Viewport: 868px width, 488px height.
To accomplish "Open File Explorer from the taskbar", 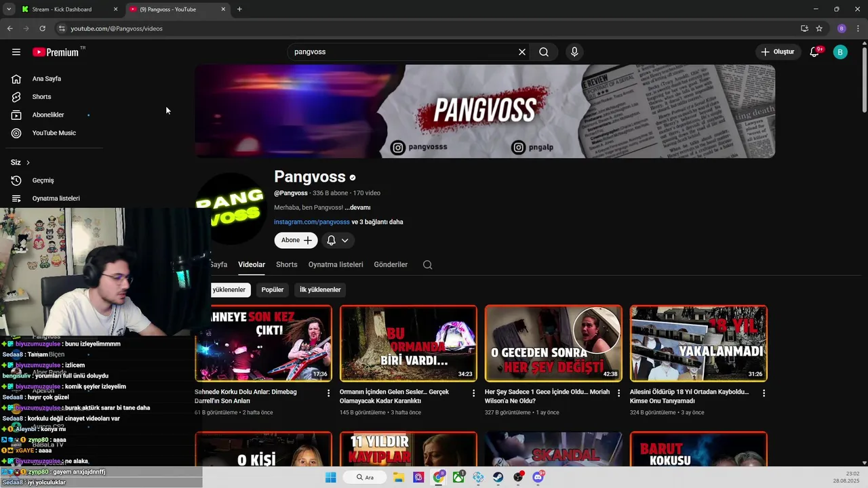I will (399, 477).
